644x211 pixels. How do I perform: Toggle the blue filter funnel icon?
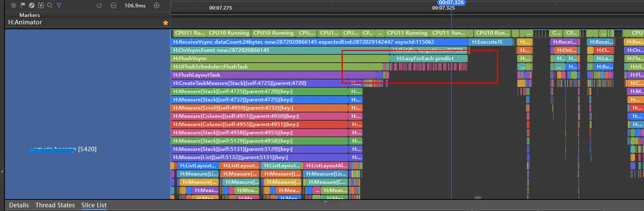pos(59,5)
